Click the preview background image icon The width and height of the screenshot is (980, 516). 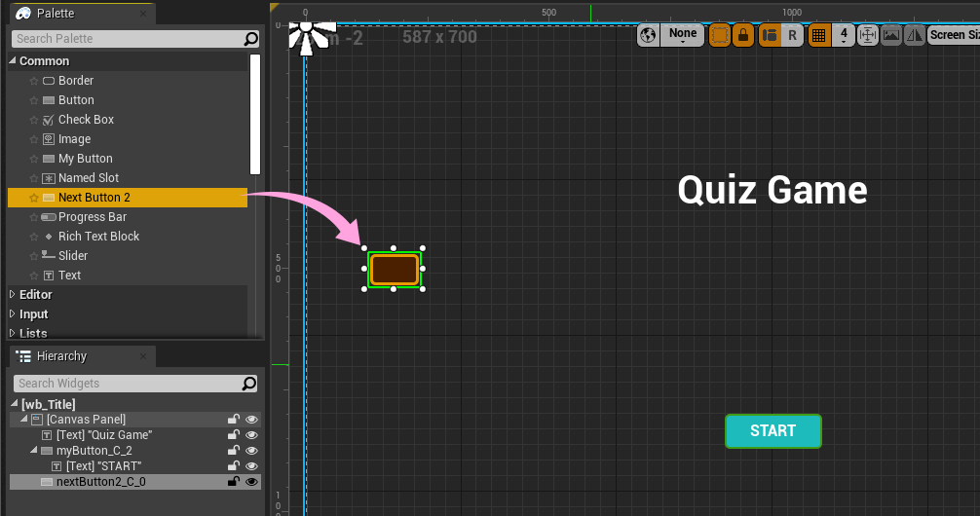(x=891, y=35)
